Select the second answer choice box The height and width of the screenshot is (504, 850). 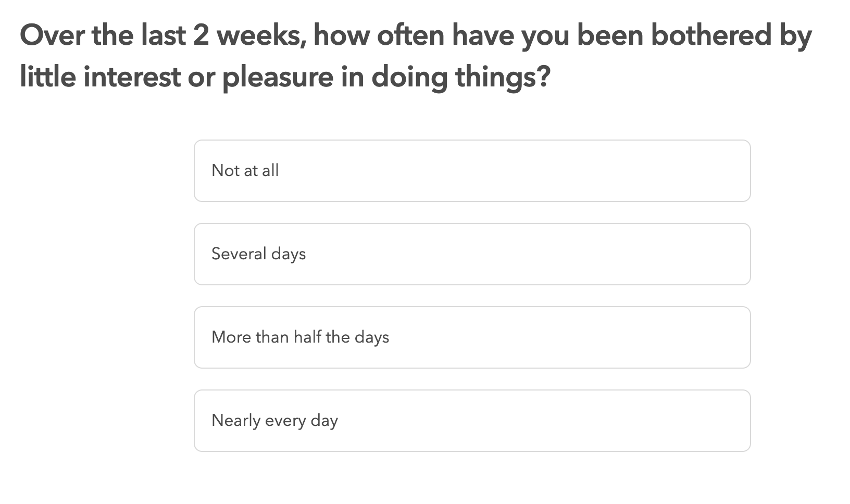tap(472, 254)
